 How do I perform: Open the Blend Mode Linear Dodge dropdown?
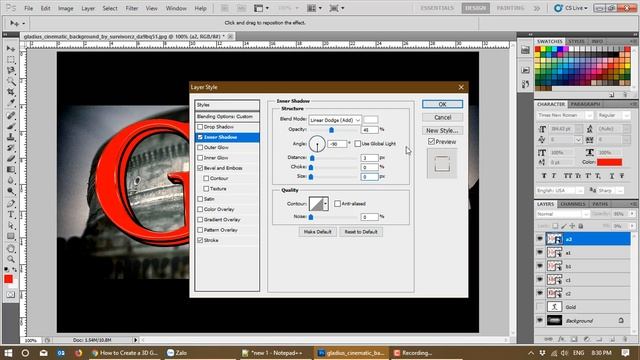point(335,120)
